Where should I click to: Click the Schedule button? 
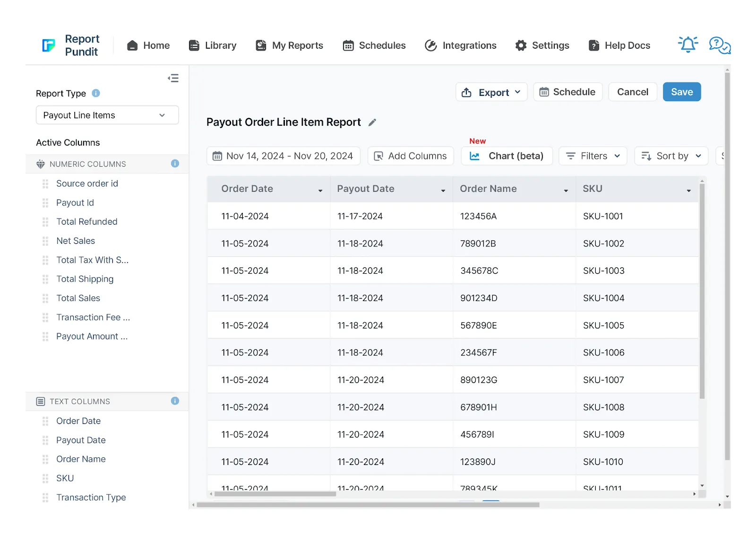tap(568, 92)
